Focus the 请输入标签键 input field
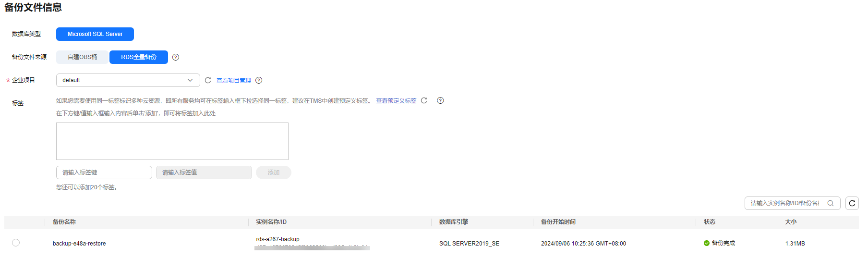The height and width of the screenshot is (258, 868). (104, 172)
